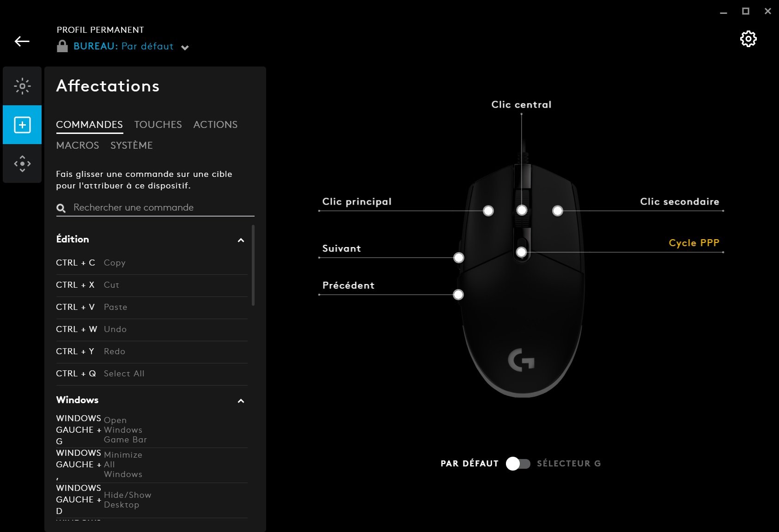Select the Hide/Show Desktop command
779x532 pixels.
[x=152, y=500]
